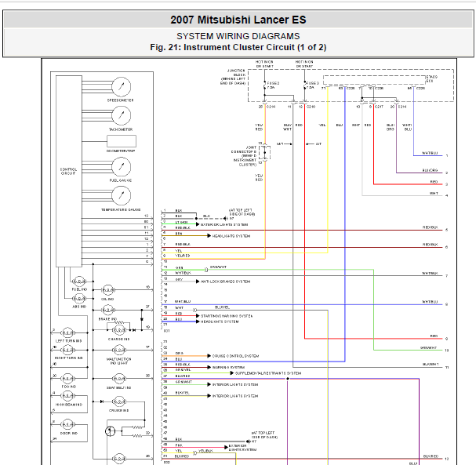Screen dimensions: 476x465
Task: Click the FOG IND lamp symbol
Action: click(x=67, y=379)
